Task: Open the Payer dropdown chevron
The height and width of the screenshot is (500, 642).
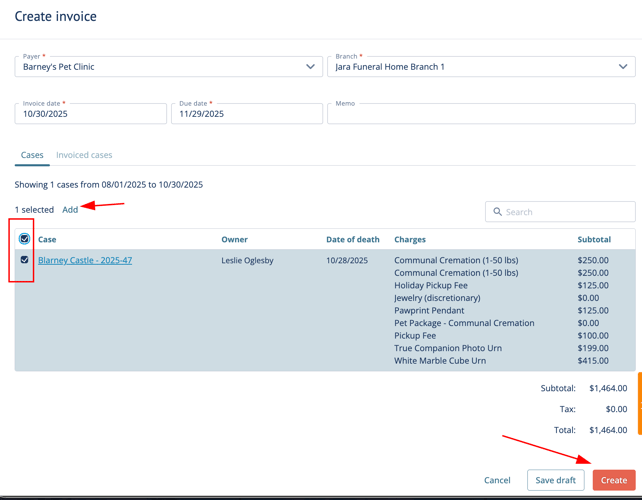Action: (310, 67)
